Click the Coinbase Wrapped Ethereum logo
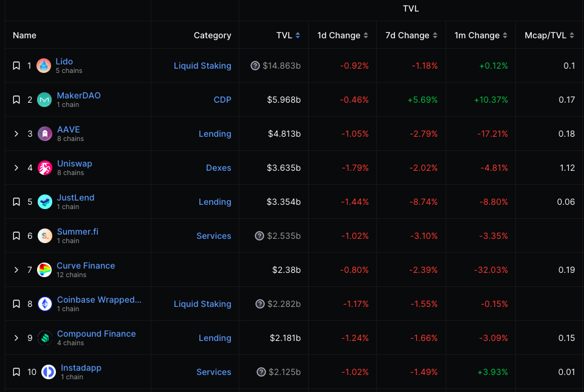The image size is (584, 392). [45, 304]
